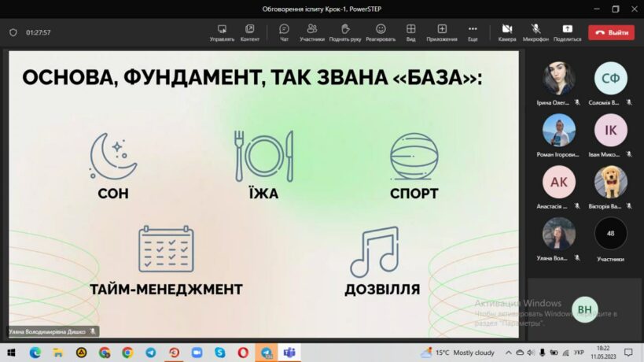Toggle the Камера on or off
644x362 pixels.
[x=507, y=31]
